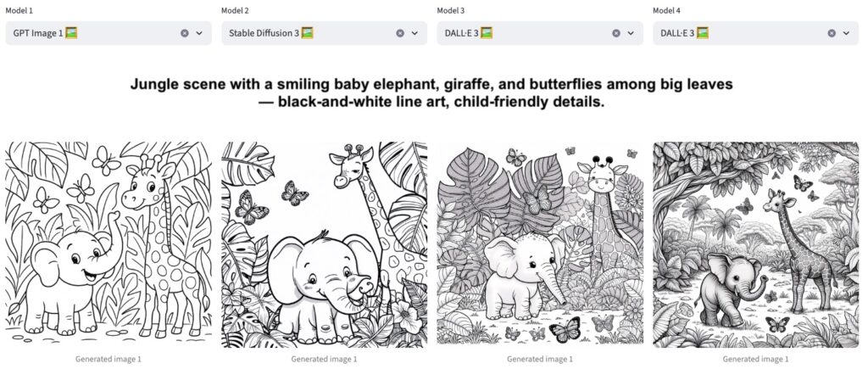Clear the Model 3 DALL·E 3 selection
Viewport: 868px width, 369px height.
pyautogui.click(x=616, y=33)
